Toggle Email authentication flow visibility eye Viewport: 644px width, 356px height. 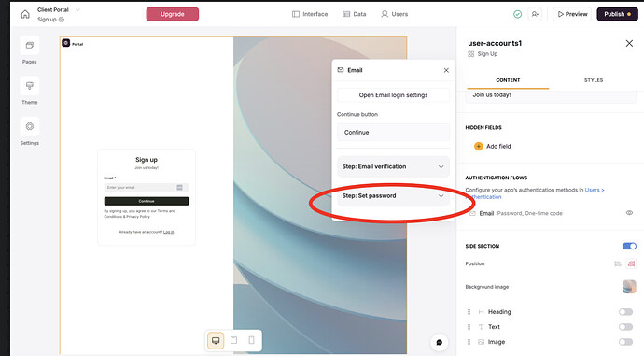click(x=629, y=213)
